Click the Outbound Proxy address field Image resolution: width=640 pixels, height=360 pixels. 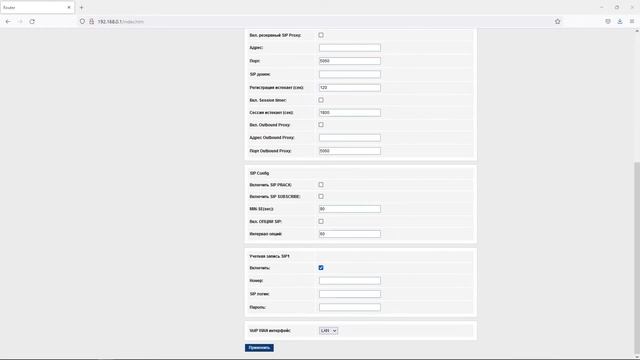350,138
